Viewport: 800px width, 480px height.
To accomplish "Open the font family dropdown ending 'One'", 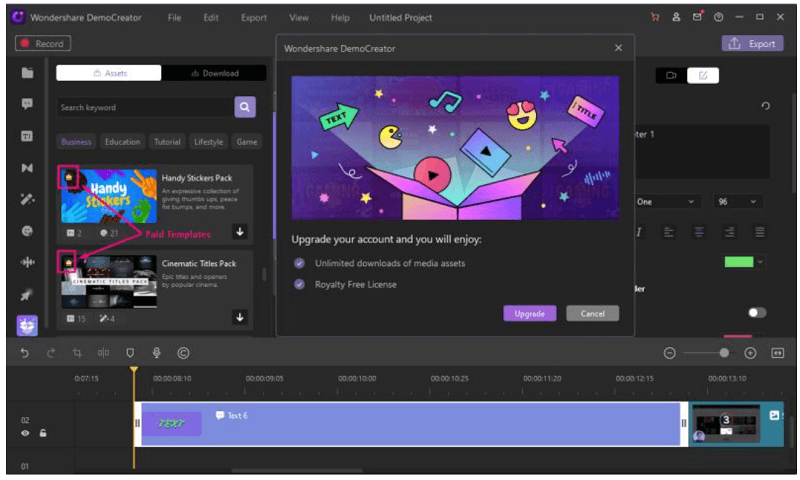I will (666, 202).
